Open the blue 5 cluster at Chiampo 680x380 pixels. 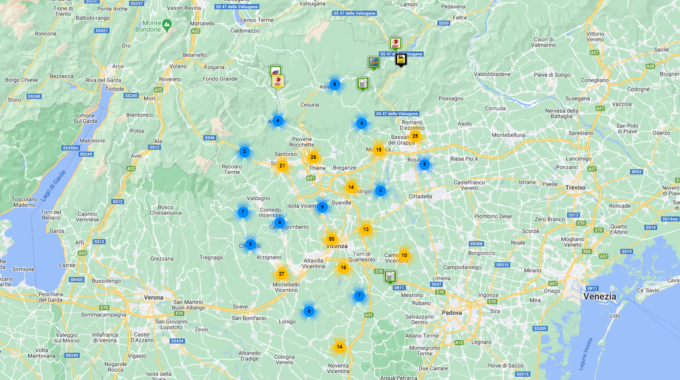pyautogui.click(x=250, y=244)
